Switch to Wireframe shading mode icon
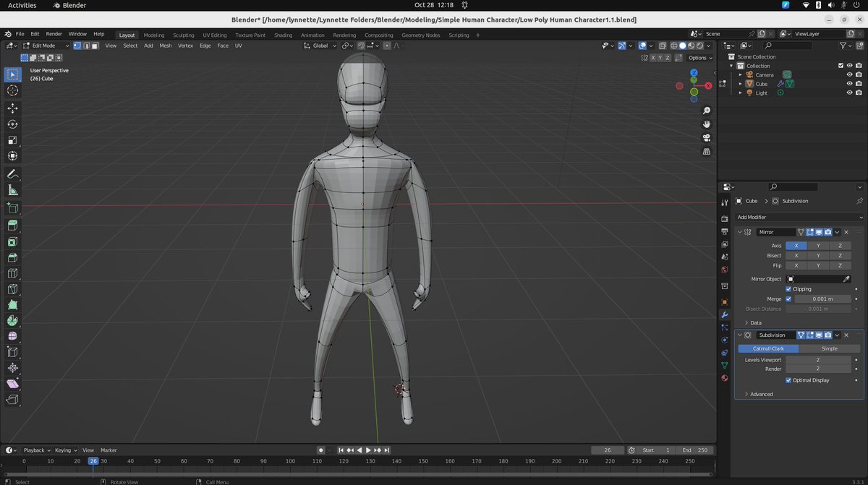868x485 pixels. [674, 46]
